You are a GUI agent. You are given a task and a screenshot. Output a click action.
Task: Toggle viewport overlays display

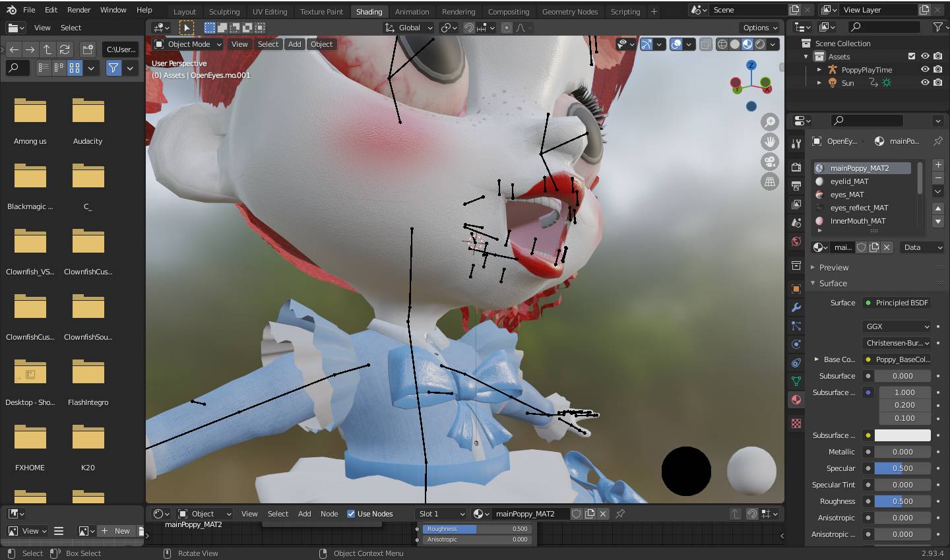click(x=676, y=44)
